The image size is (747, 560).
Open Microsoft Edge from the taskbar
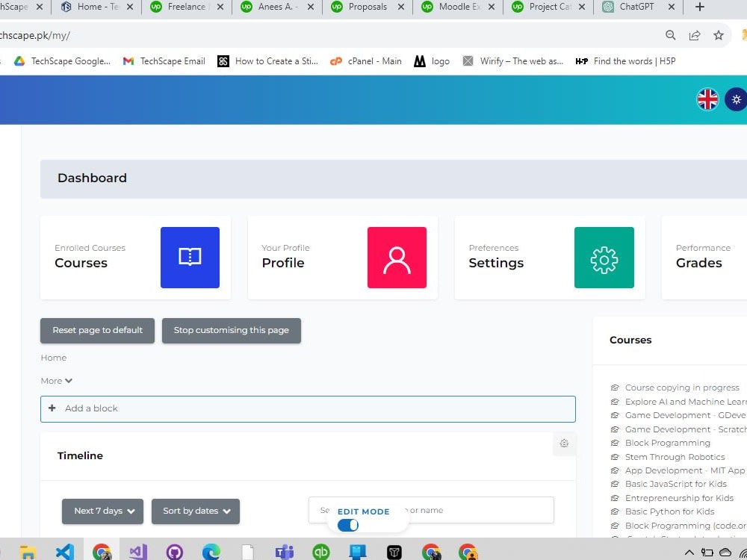pyautogui.click(x=211, y=552)
